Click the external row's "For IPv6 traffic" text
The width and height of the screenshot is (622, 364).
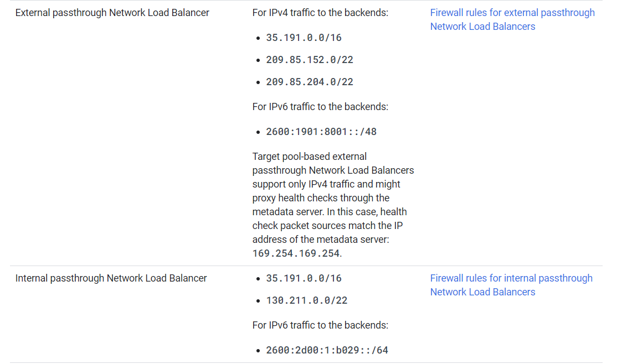pos(320,107)
